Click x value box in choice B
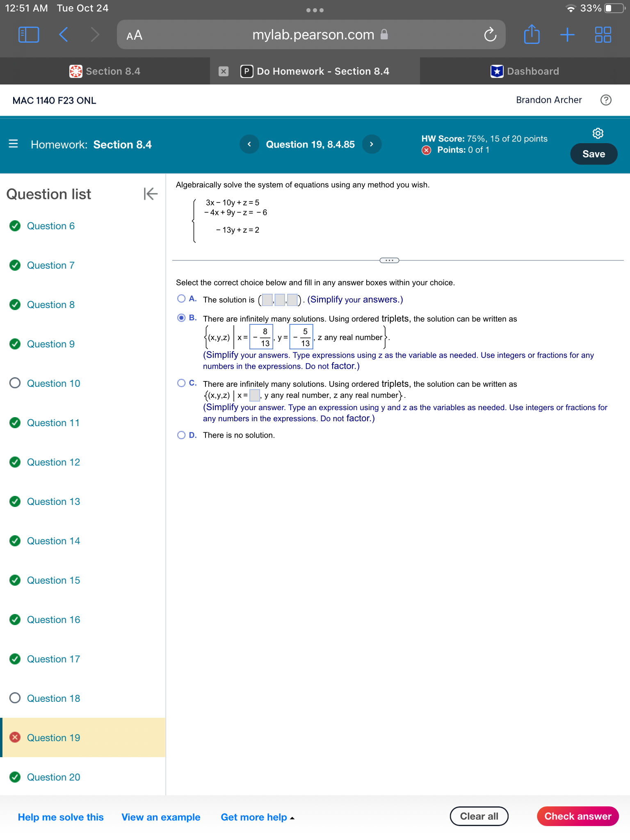Screen dimensions: 630x840 point(261,337)
